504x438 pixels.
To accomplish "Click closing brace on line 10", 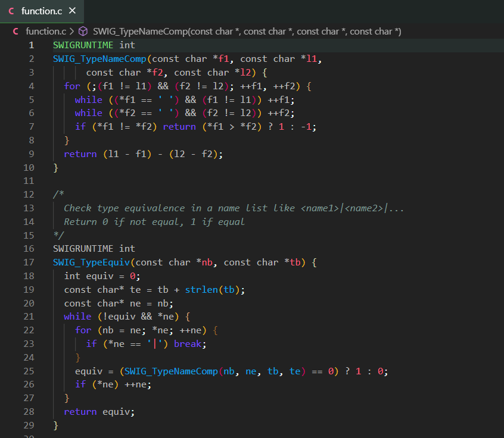I will coord(55,168).
